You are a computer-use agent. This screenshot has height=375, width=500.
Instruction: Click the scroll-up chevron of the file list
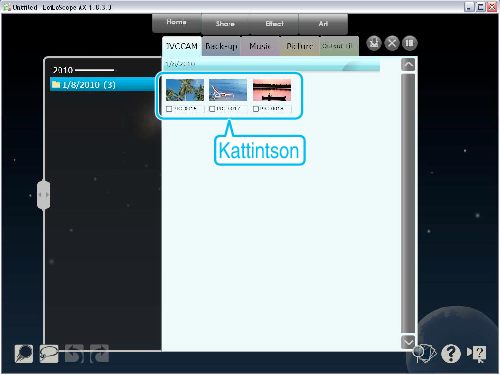[x=408, y=64]
